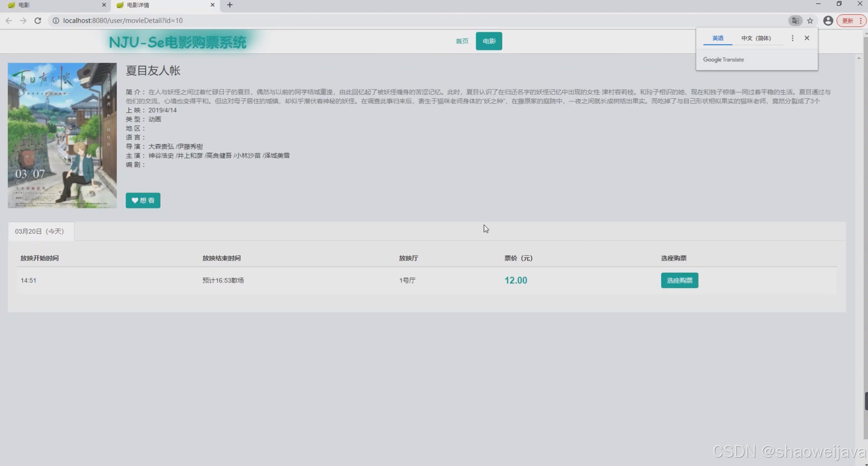Click the browser back arrow
868x466 pixels.
[9, 21]
